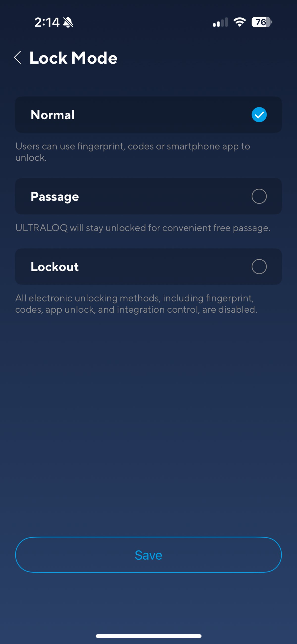Tap the battery level indicator
The height and width of the screenshot is (644, 297).
262,22
